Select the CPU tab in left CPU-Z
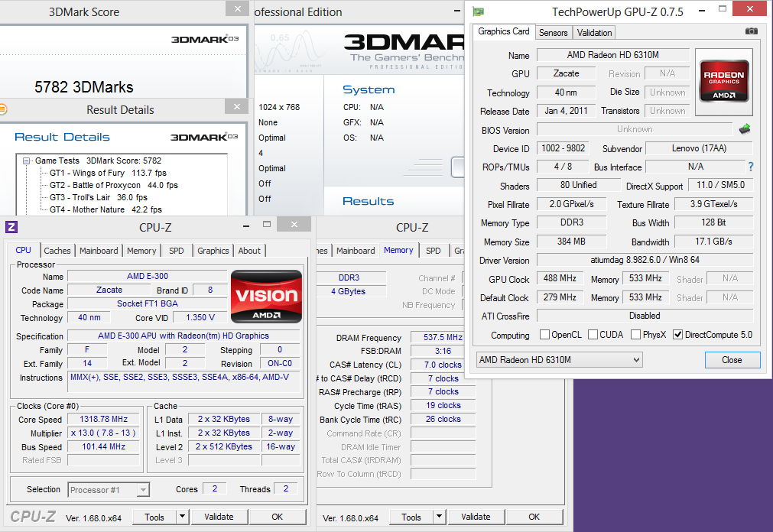773x532 pixels. pyautogui.click(x=23, y=250)
